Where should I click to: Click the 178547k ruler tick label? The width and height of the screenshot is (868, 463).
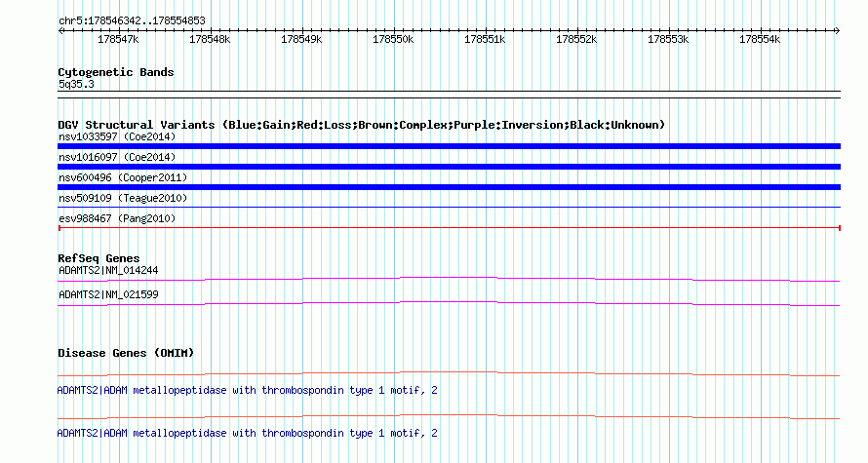118,40
